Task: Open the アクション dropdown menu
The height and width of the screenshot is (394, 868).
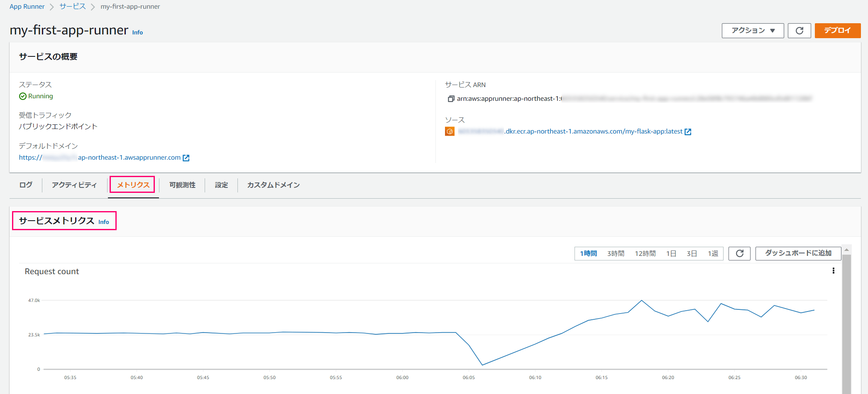Action: click(x=753, y=31)
